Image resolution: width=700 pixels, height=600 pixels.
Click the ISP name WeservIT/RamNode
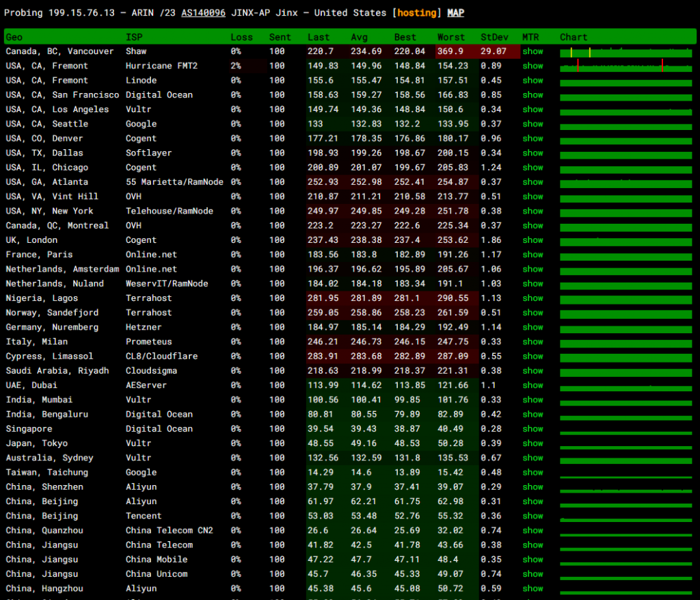pyautogui.click(x=167, y=284)
